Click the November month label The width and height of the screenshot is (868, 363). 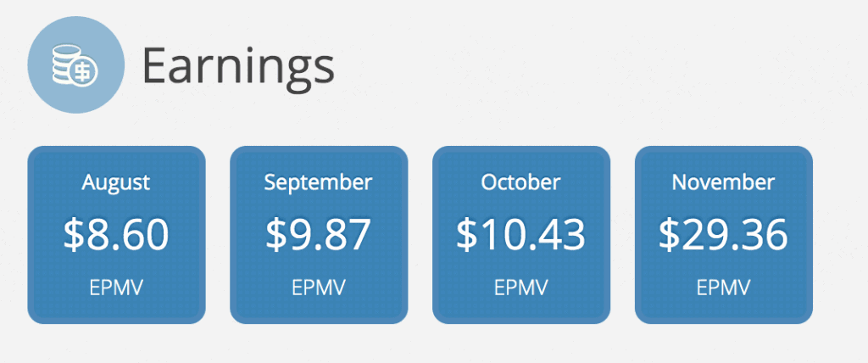pos(723,182)
